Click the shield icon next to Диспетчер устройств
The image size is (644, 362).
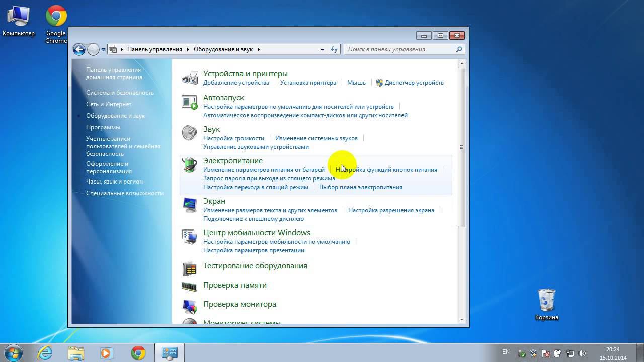tap(380, 83)
